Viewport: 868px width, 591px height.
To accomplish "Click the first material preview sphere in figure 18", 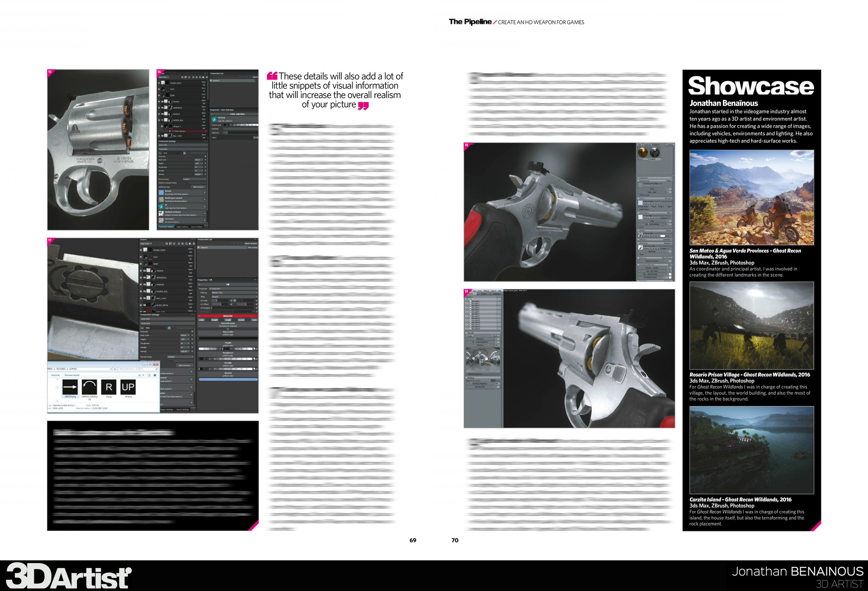I will click(643, 152).
